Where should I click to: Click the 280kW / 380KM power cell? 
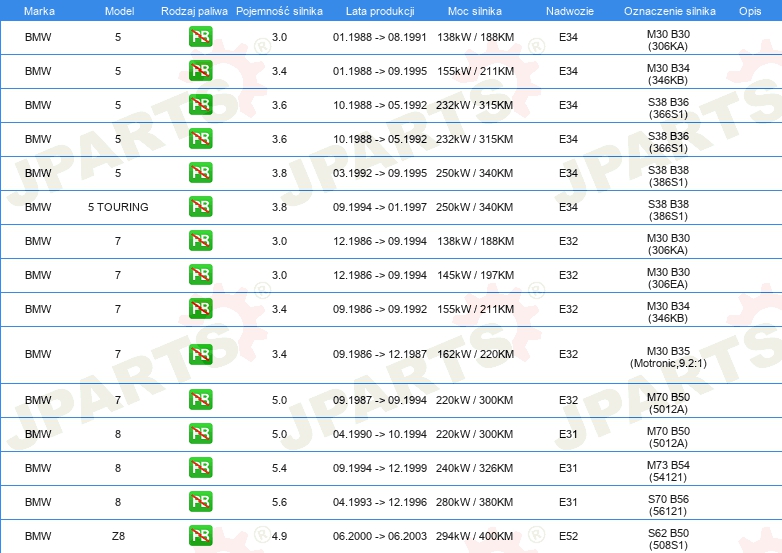pos(474,502)
